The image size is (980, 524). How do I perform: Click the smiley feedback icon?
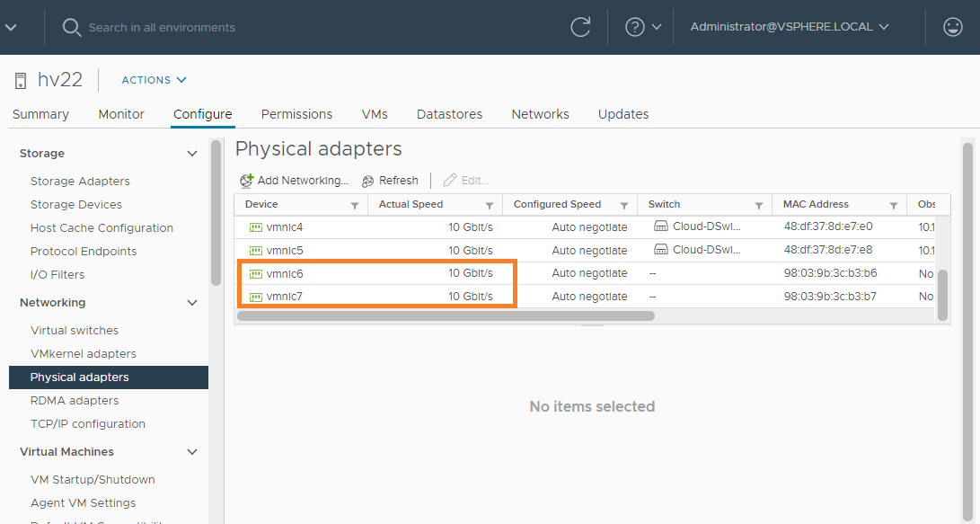[953, 27]
